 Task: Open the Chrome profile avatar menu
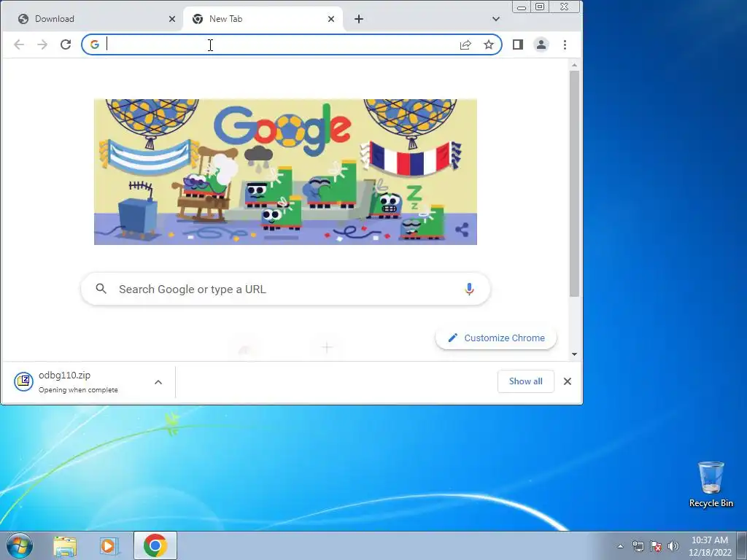(x=541, y=44)
